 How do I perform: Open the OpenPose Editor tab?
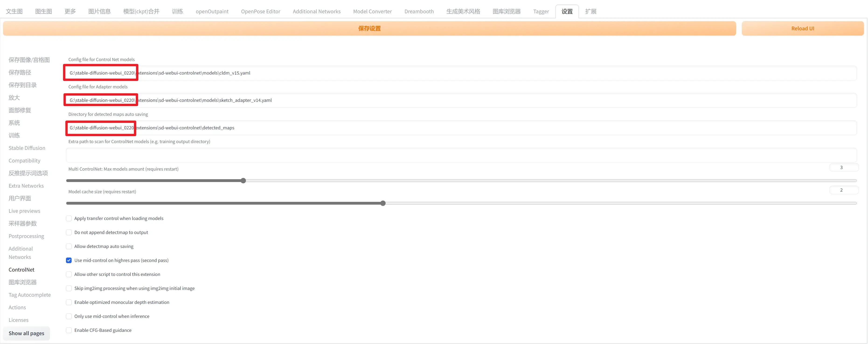[x=260, y=11]
